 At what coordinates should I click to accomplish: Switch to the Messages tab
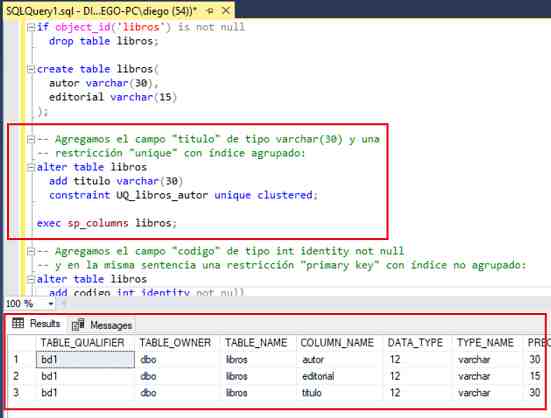pyautogui.click(x=102, y=325)
